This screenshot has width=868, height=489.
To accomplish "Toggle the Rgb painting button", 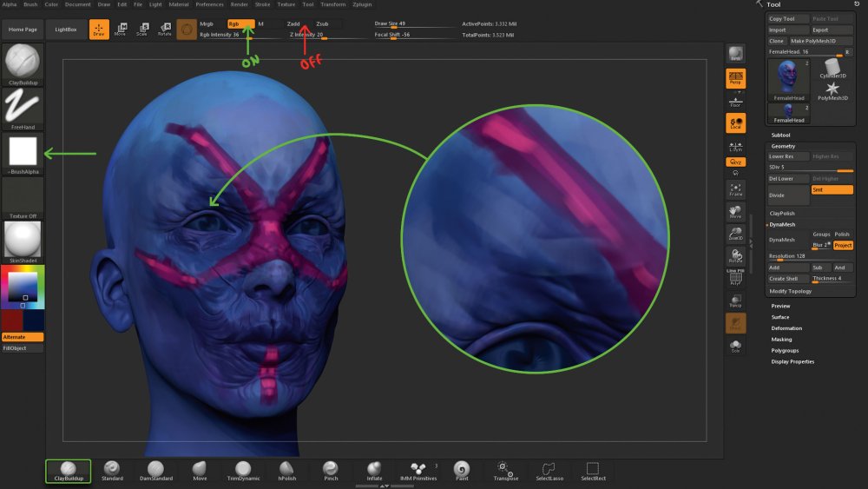I will 240,23.
